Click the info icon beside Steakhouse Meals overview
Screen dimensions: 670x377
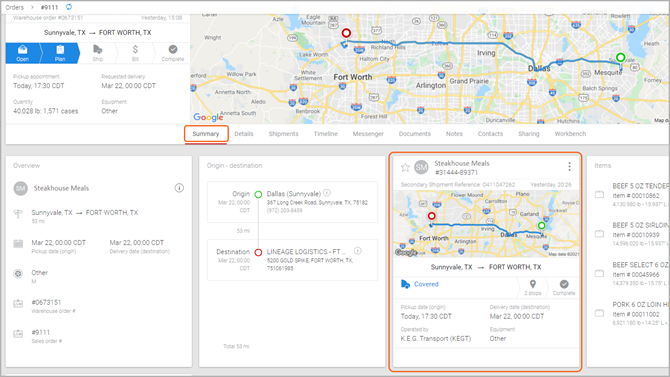tap(179, 188)
